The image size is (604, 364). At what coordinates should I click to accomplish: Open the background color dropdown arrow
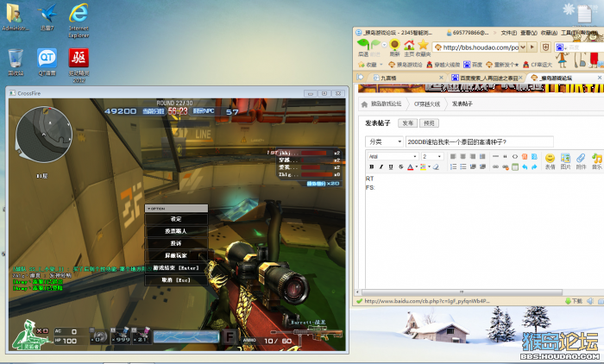tap(429, 166)
